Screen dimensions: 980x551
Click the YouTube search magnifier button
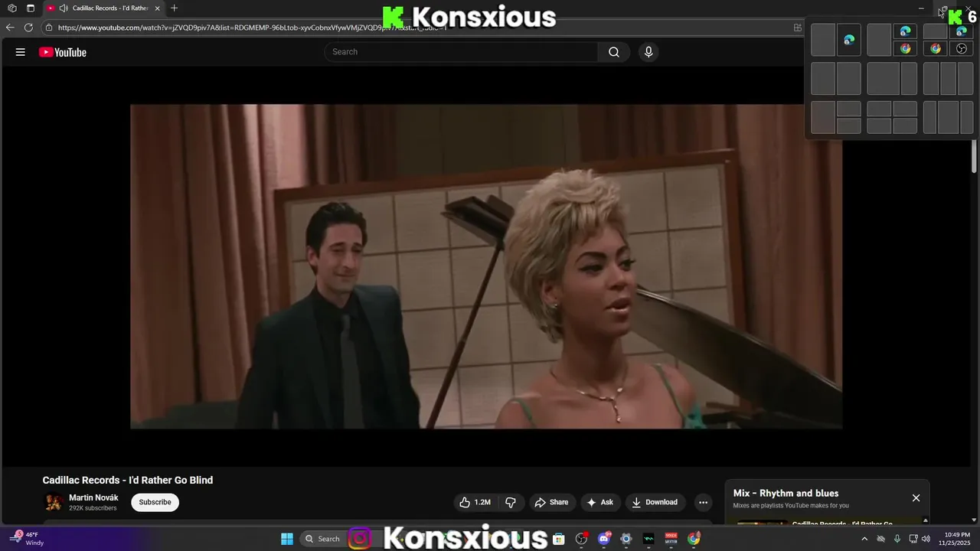pos(614,52)
